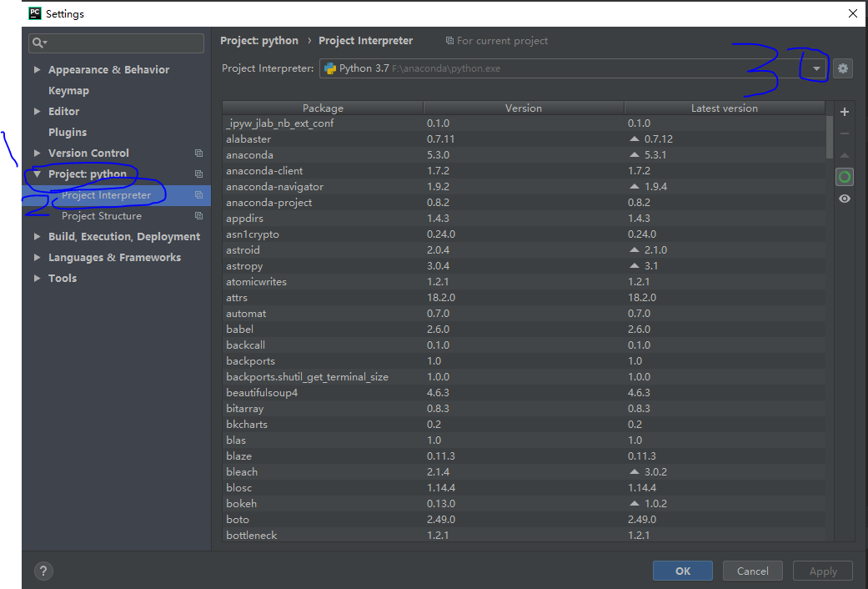Click the upgrade arrow beside bokeh 1.0.2
Viewport: 868px width, 589px height.
point(635,503)
